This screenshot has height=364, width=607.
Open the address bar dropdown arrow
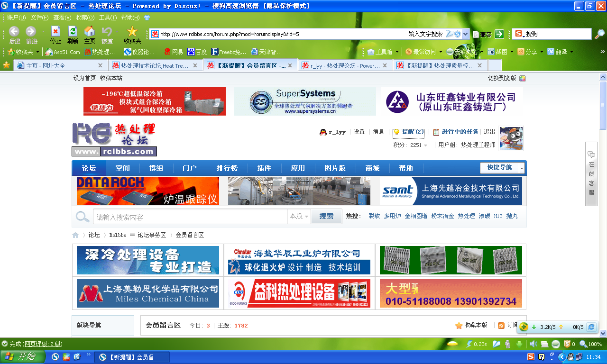(x=466, y=34)
